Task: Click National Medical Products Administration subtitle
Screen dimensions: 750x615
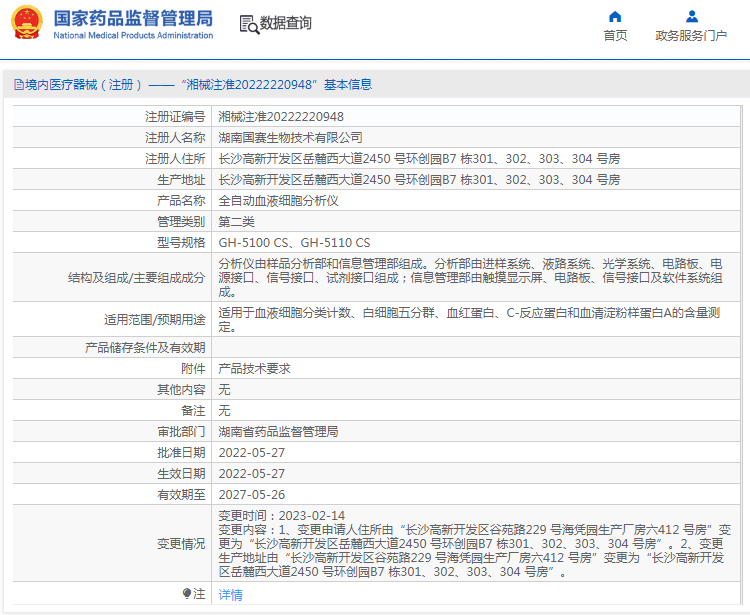Action: click(x=133, y=35)
